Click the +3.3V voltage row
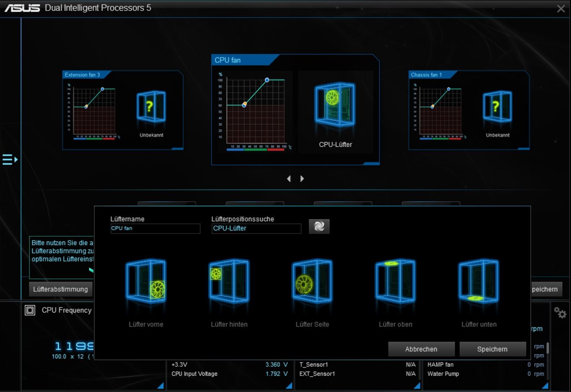Viewport: 571px width, 392px height. coord(230,365)
